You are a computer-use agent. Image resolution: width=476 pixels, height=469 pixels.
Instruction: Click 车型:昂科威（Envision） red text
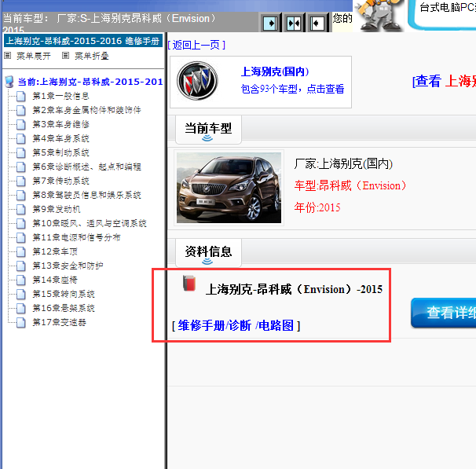(350, 185)
